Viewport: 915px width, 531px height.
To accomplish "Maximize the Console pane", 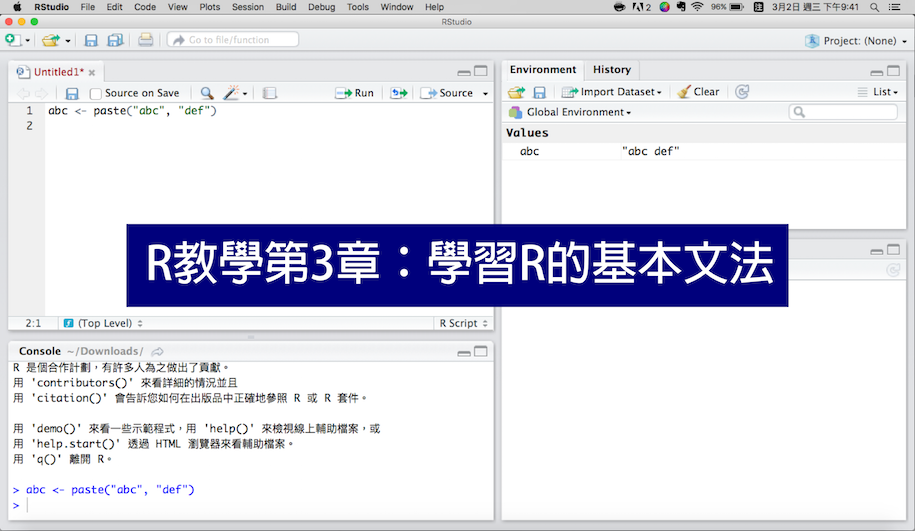I will [x=481, y=351].
